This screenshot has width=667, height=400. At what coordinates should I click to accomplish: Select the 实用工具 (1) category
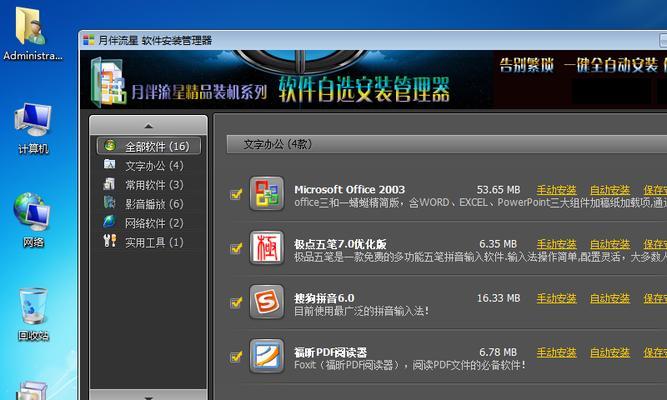tap(149, 242)
